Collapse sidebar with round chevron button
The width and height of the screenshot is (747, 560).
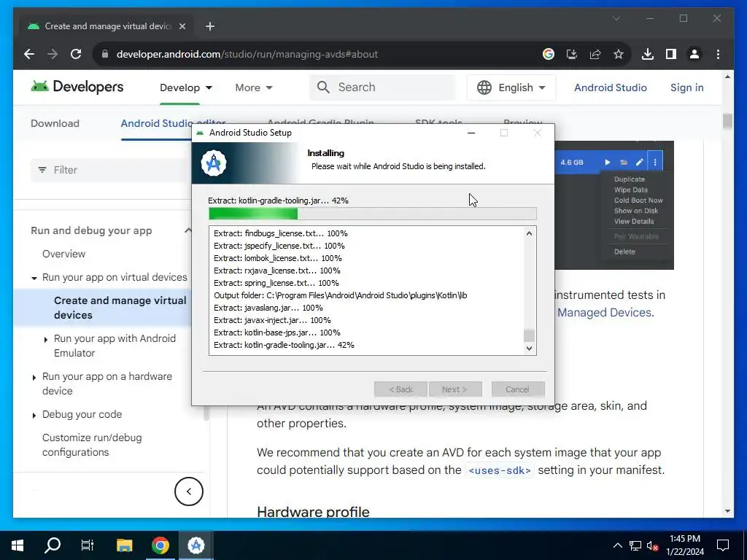click(x=189, y=491)
